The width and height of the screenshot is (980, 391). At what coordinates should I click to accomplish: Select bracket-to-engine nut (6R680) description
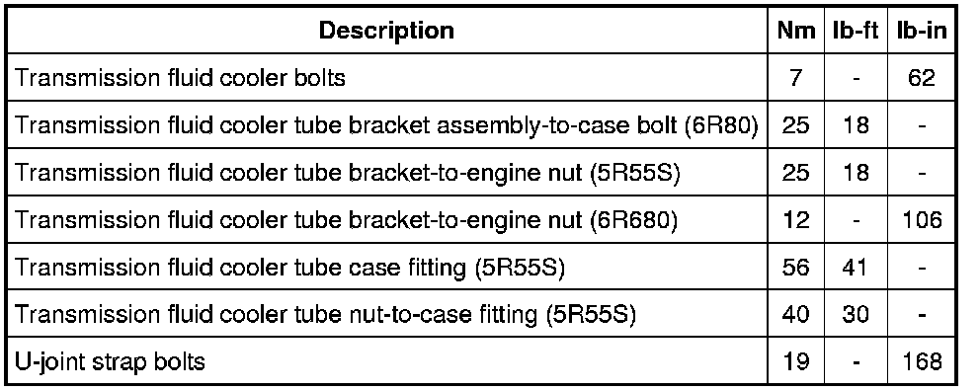point(346,220)
